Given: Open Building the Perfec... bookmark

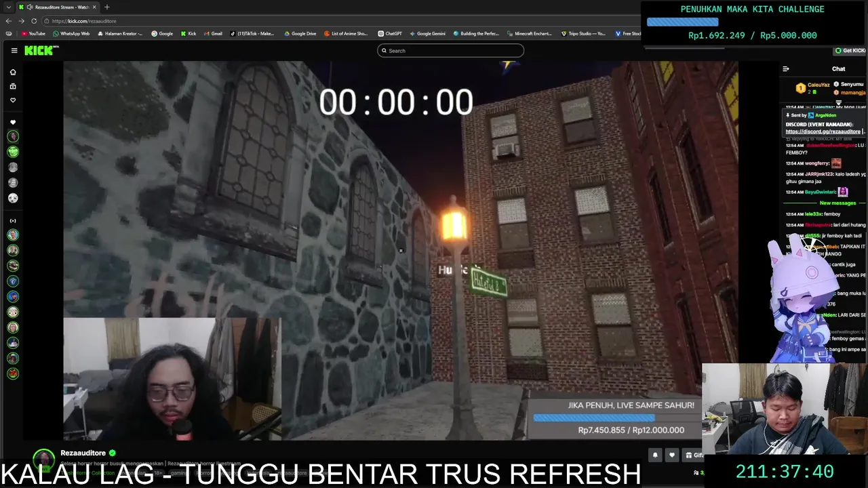Looking at the screenshot, I should (475, 33).
